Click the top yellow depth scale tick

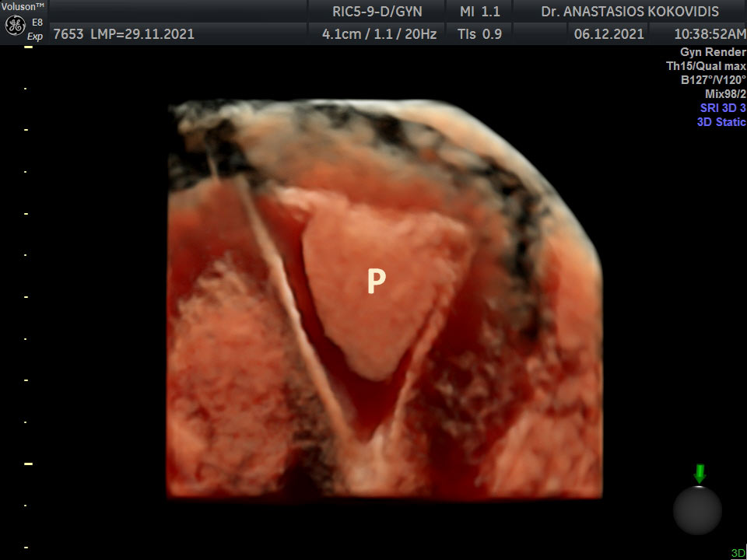[28, 47]
